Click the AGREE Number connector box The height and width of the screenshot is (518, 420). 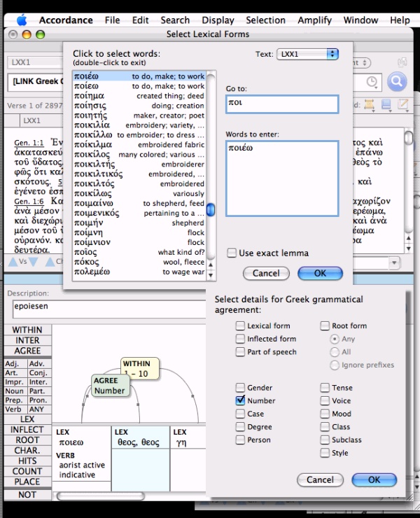[x=111, y=386]
